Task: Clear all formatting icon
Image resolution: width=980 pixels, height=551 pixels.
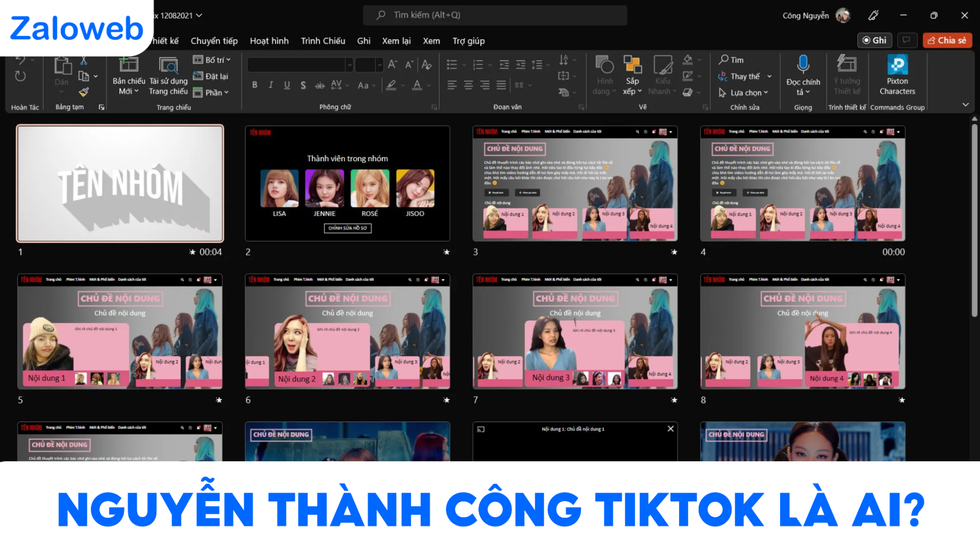Action: tap(427, 64)
